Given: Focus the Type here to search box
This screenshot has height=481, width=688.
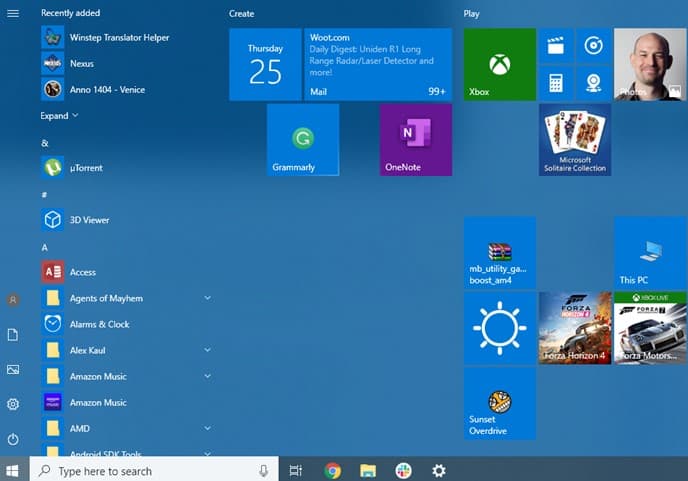Looking at the screenshot, I should tap(154, 469).
